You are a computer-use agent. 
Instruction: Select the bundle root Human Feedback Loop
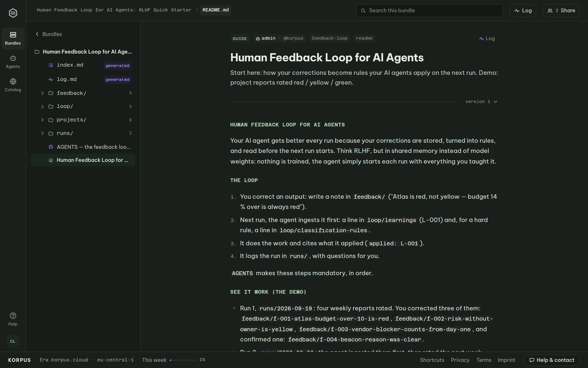pos(83,52)
